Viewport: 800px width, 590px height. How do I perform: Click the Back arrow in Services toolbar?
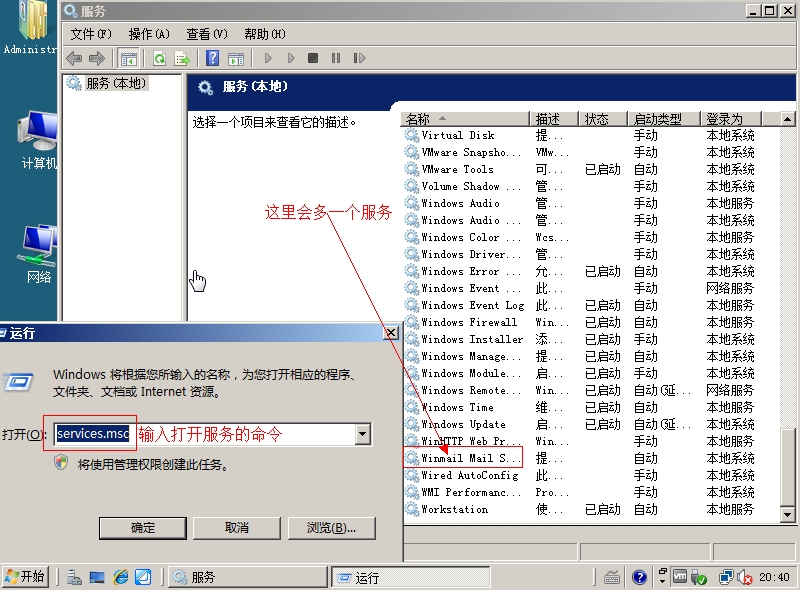pyautogui.click(x=74, y=58)
